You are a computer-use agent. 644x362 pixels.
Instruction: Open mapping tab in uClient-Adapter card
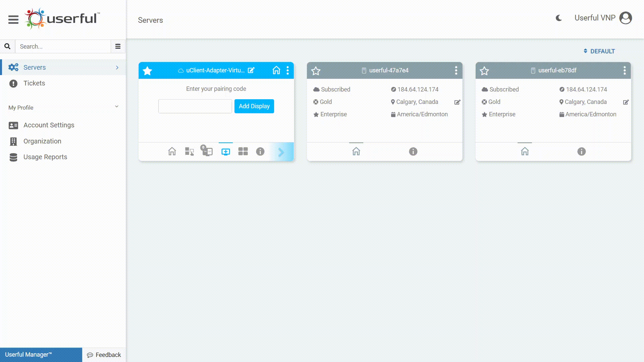click(x=190, y=152)
